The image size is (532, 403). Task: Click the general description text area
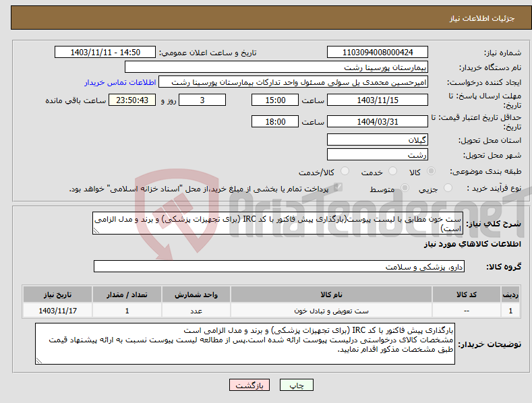tap(278, 223)
